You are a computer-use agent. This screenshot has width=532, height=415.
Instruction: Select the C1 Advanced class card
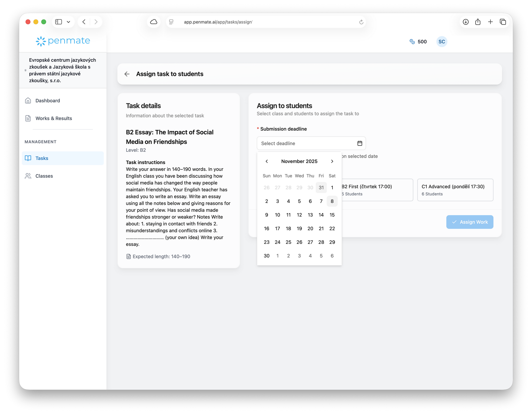tap(455, 190)
